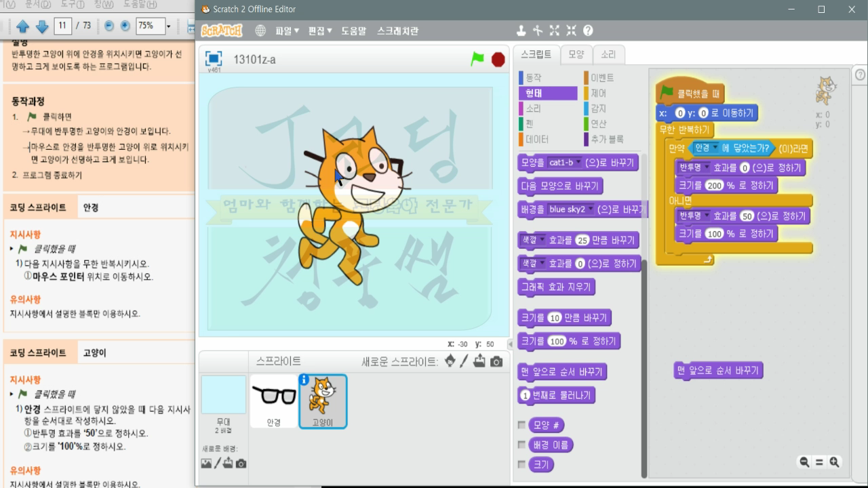Select the 제어 block category
The image size is (868, 488).
coord(598,94)
